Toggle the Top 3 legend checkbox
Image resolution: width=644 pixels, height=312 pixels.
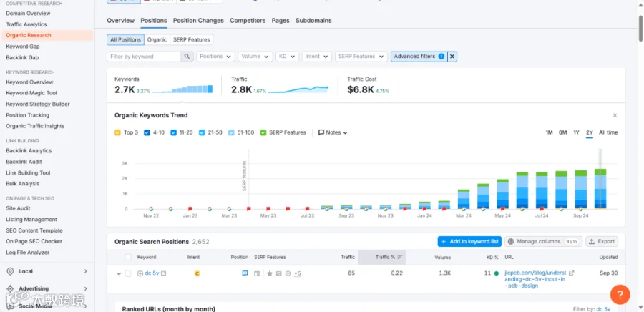point(117,132)
